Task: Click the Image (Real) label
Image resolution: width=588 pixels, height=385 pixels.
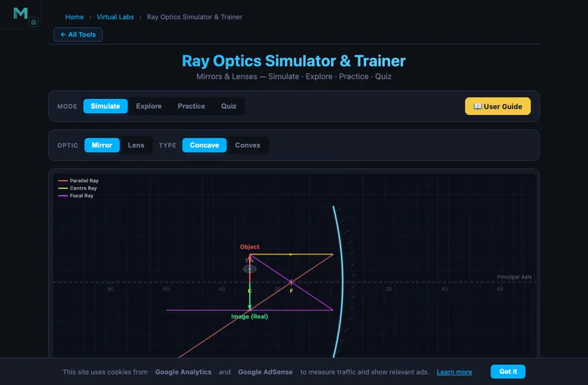Action: coord(250,316)
